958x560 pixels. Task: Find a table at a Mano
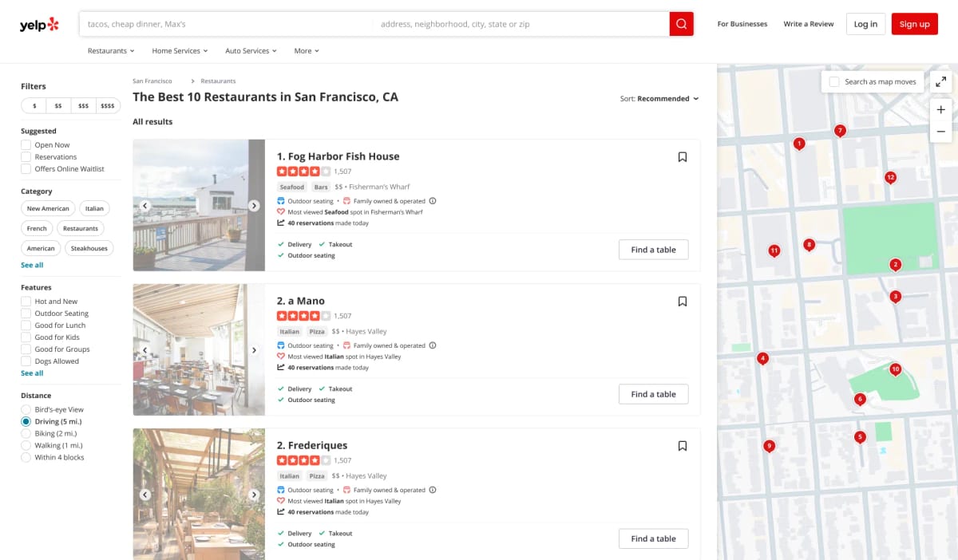click(653, 394)
